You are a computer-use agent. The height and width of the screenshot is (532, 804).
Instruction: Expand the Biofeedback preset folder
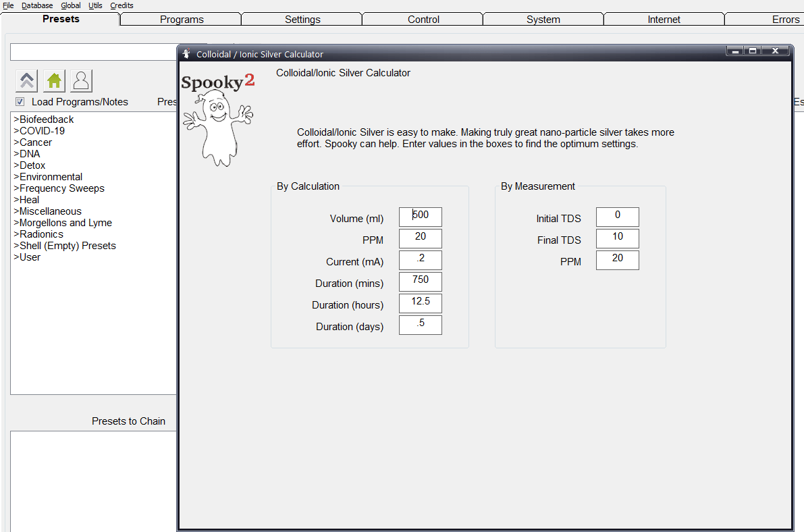click(44, 119)
